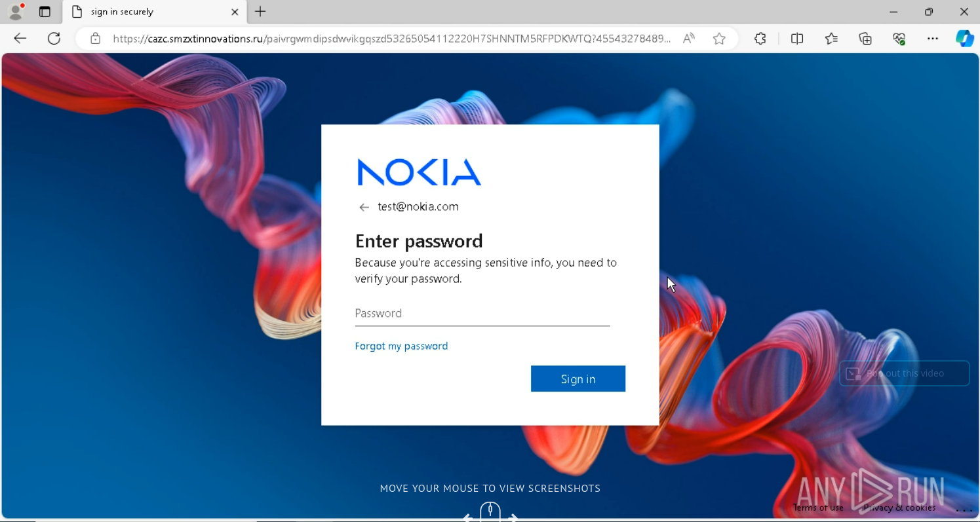Open the Extensions puzzle icon

(x=760, y=39)
